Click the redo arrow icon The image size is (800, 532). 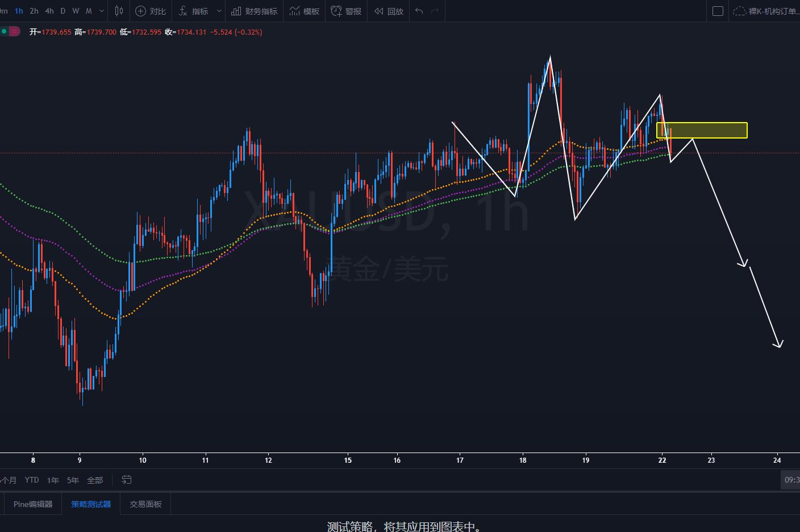435,11
